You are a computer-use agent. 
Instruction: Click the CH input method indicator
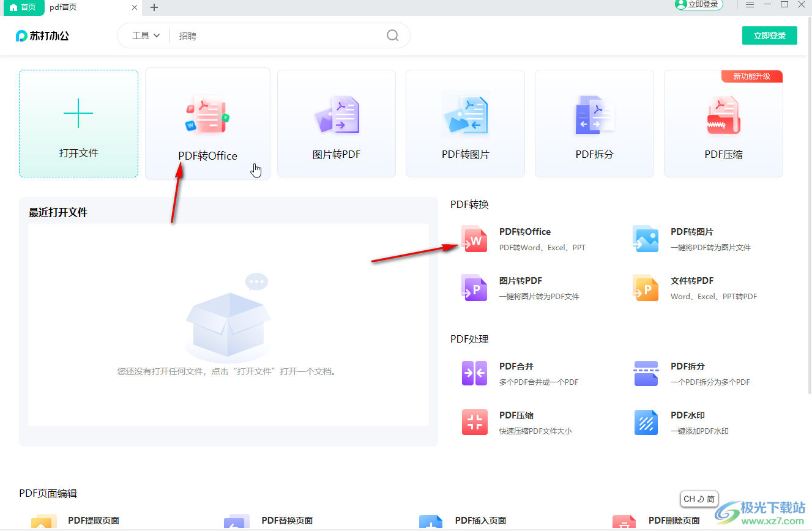[x=699, y=499]
